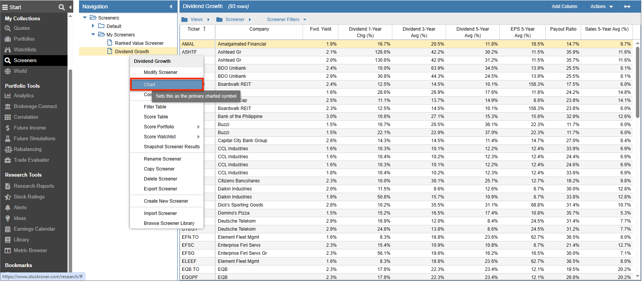
Task: Sort by EPS 5-Year Avg column
Action: pyautogui.click(x=522, y=32)
